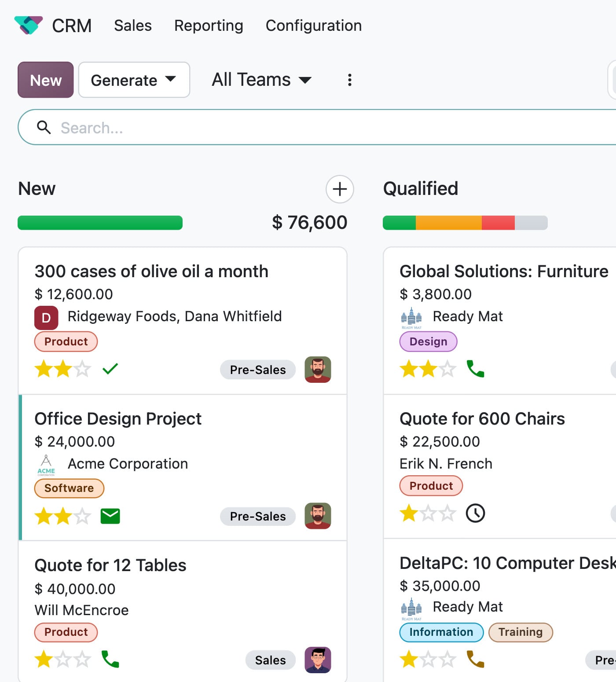Open phone activity on Global Solutions: Furniture

point(475,369)
